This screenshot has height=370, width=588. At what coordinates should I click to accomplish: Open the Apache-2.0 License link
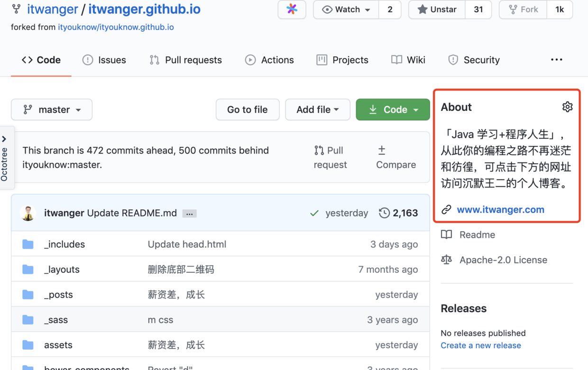coord(503,260)
